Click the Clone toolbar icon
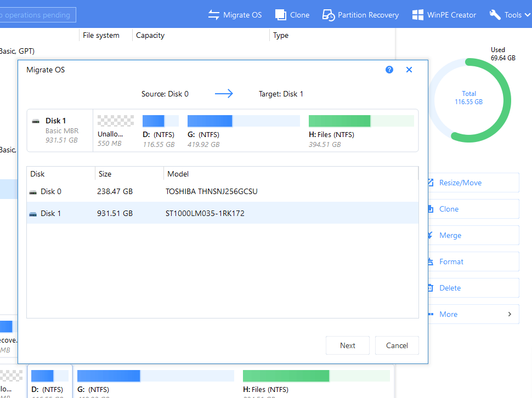 281,15
